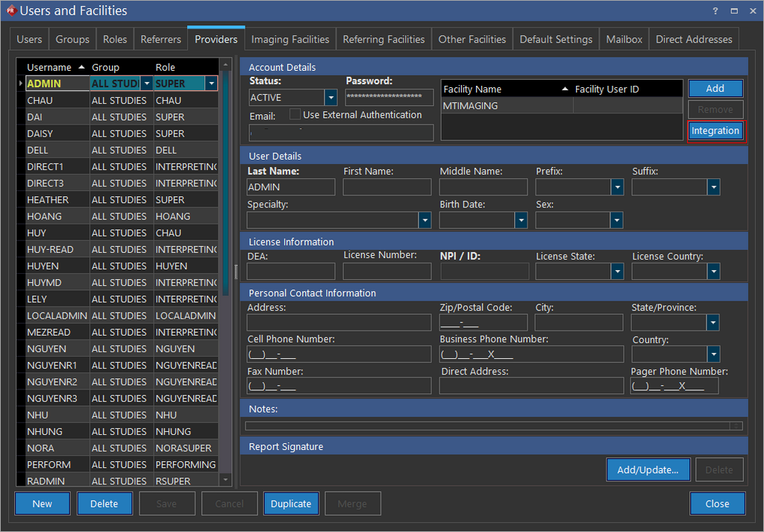Open the Mailbox tab
Screen dimensions: 764x532
624,39
